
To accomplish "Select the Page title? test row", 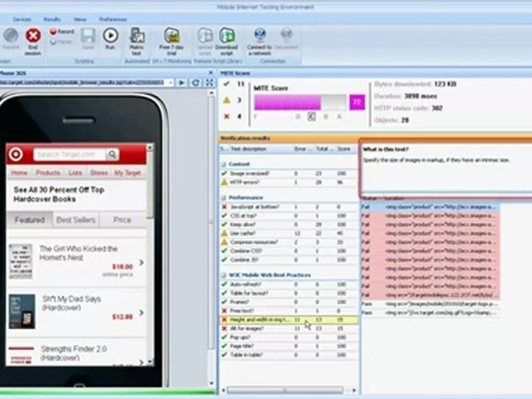I will pyautogui.click(x=288, y=346).
